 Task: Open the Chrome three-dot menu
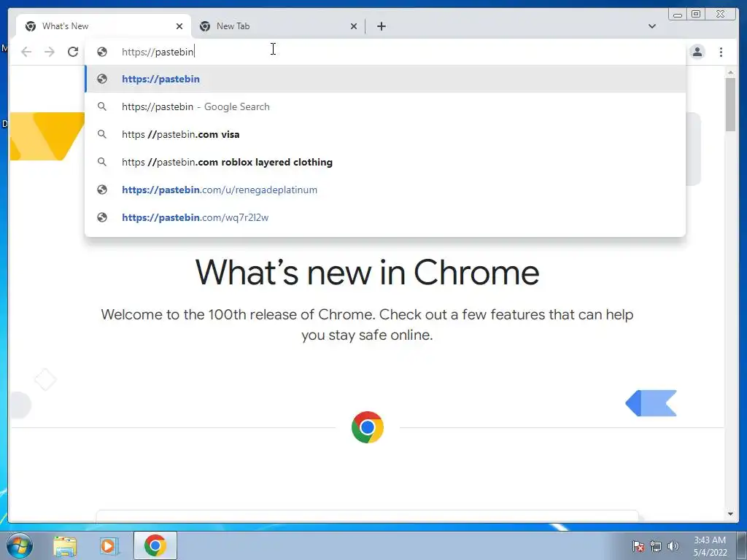tap(721, 52)
